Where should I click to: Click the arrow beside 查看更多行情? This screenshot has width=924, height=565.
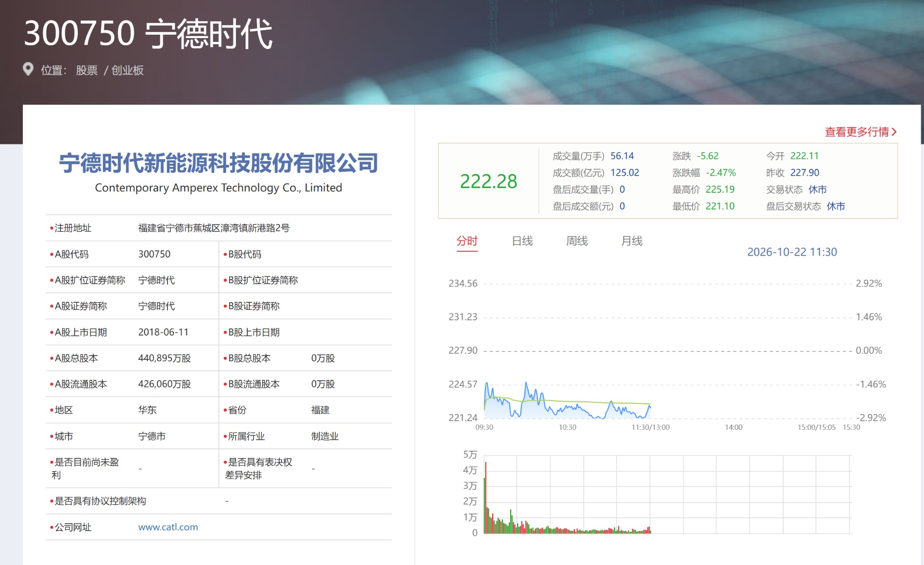click(894, 132)
